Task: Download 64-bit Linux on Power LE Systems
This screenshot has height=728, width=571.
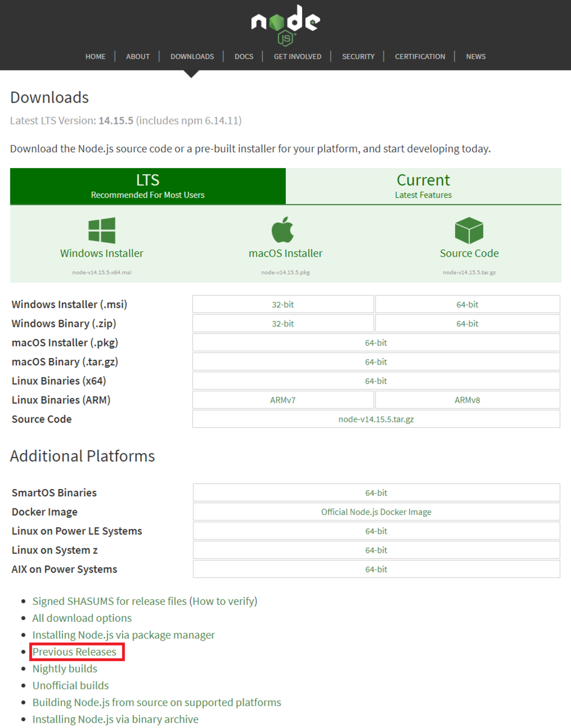Action: tap(376, 531)
